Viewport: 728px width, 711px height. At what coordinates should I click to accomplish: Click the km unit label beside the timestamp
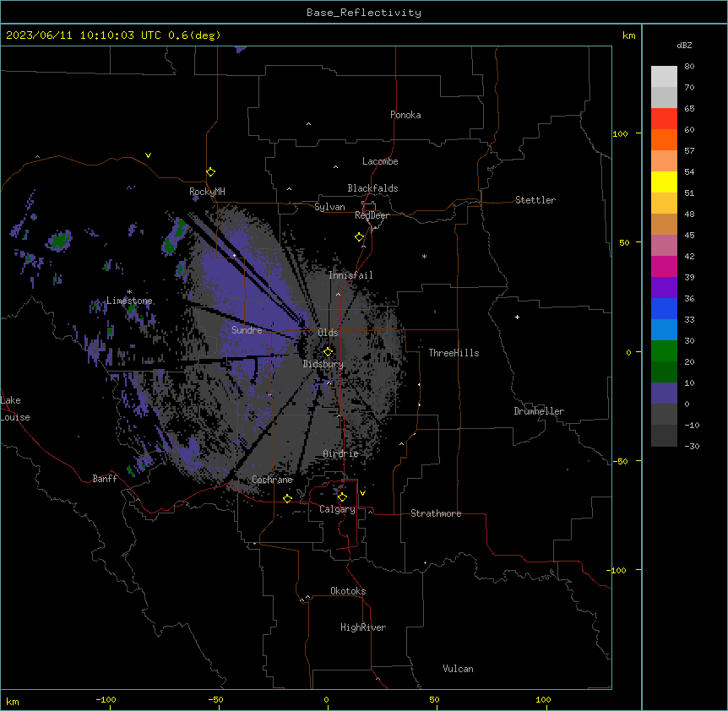(x=628, y=35)
